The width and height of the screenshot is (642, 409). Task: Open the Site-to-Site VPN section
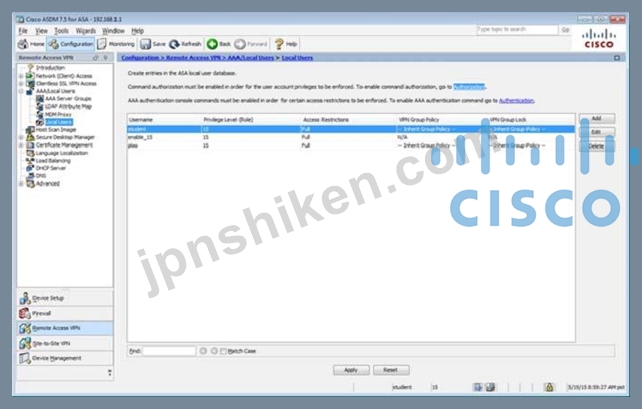click(x=65, y=343)
